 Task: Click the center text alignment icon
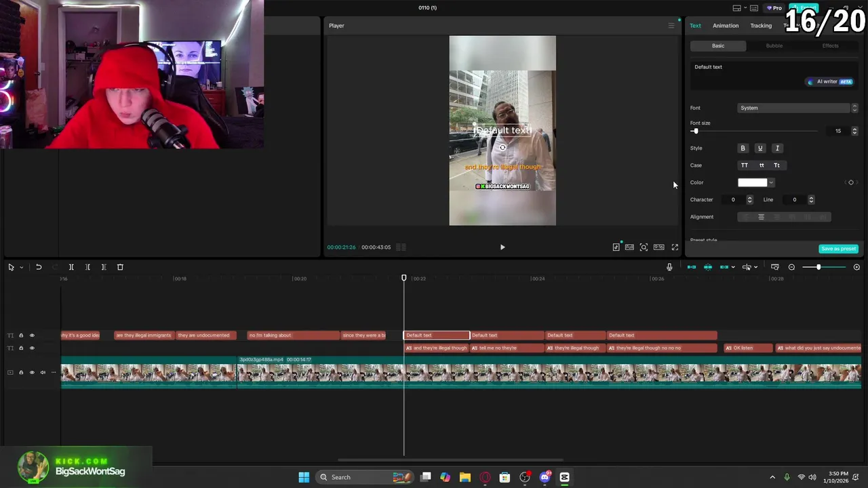point(761,217)
